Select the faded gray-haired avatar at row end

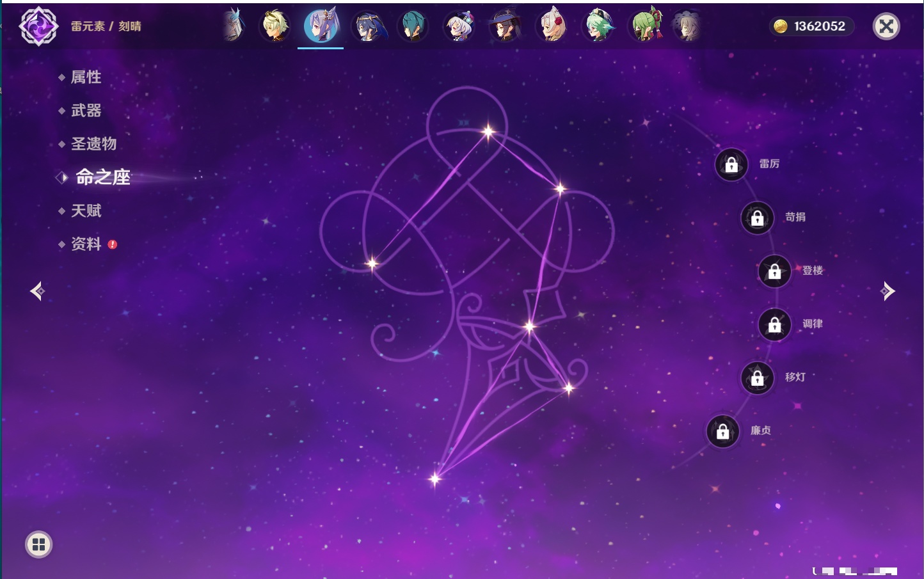686,26
